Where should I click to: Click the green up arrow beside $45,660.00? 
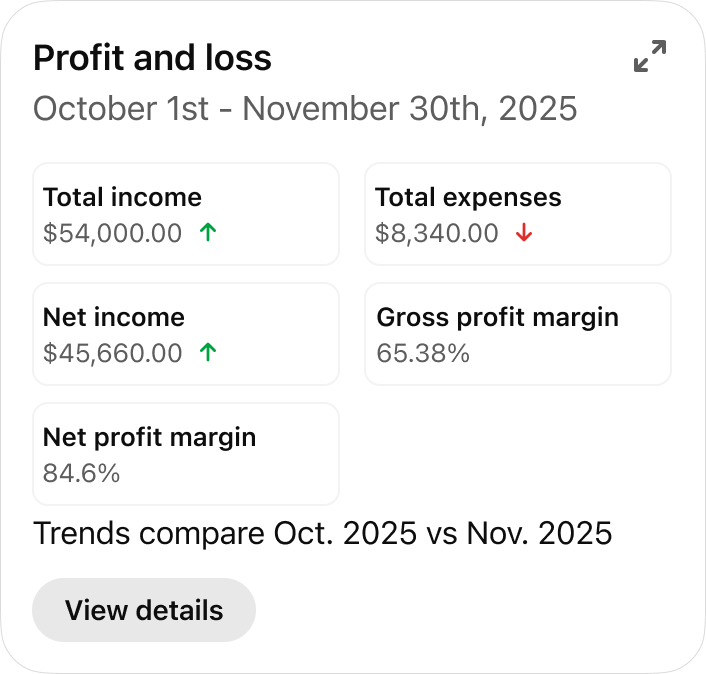point(208,353)
